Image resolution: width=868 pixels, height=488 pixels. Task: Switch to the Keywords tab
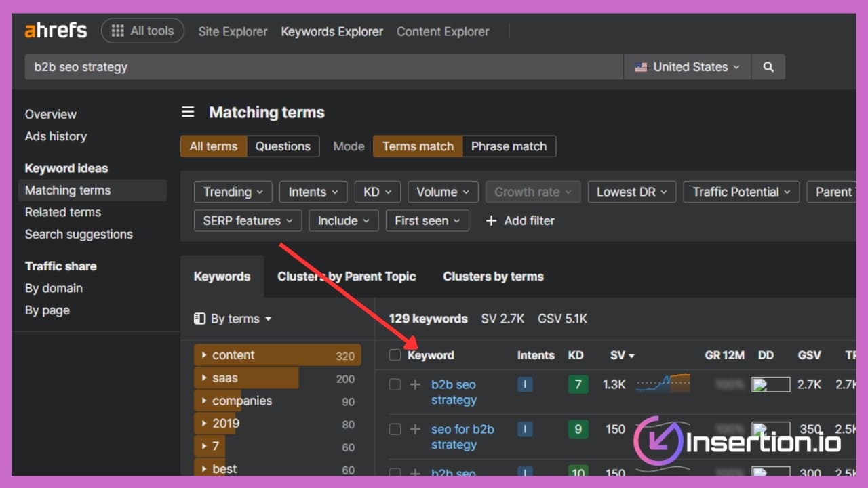click(x=222, y=276)
